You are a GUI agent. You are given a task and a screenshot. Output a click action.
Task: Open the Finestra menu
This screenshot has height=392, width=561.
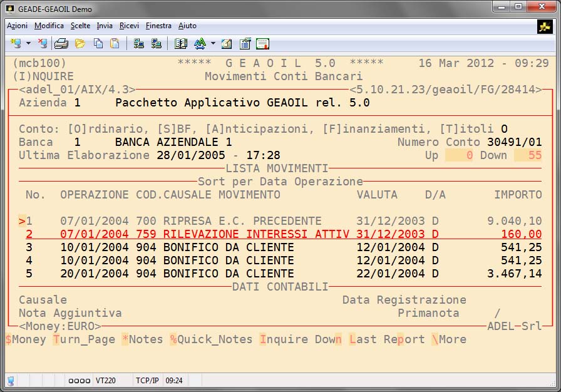point(158,26)
